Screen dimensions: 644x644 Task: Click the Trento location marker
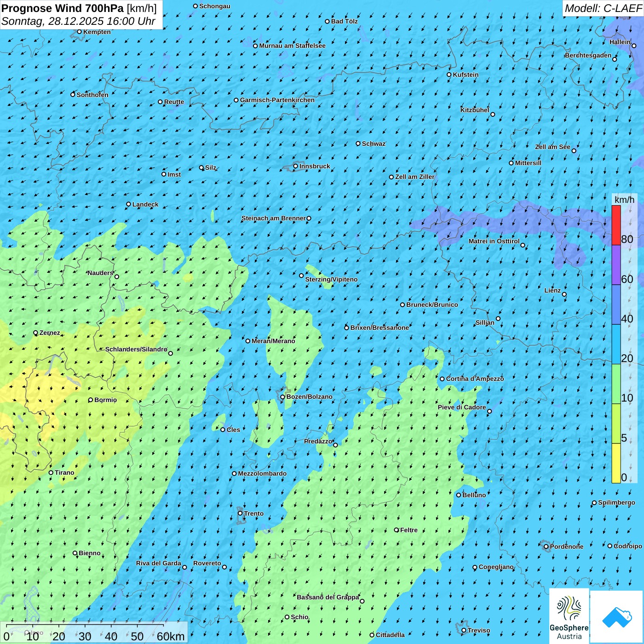click(x=240, y=513)
